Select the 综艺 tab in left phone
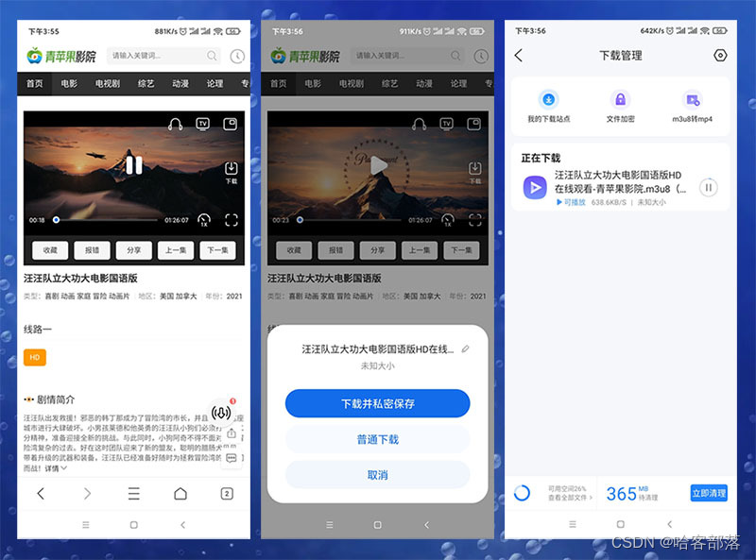 point(146,83)
